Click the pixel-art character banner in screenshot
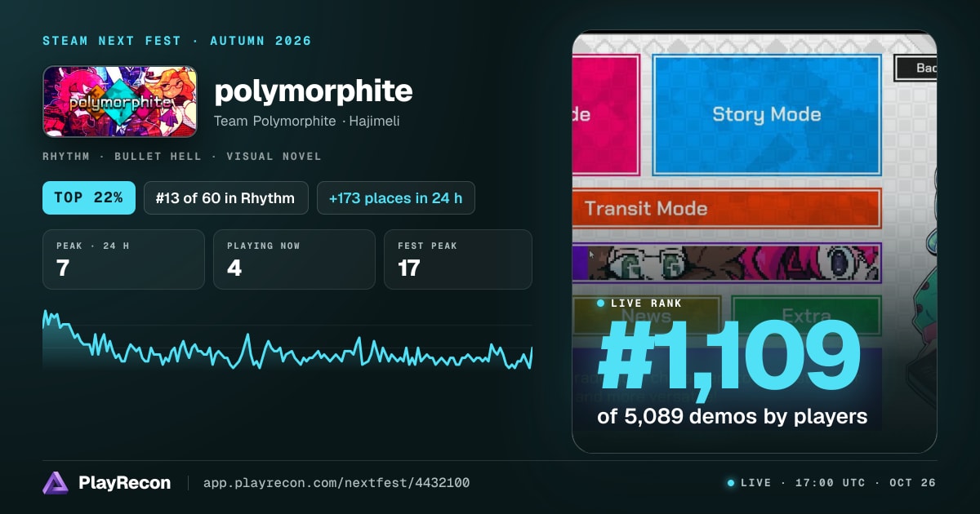The image size is (980, 514). (727, 263)
